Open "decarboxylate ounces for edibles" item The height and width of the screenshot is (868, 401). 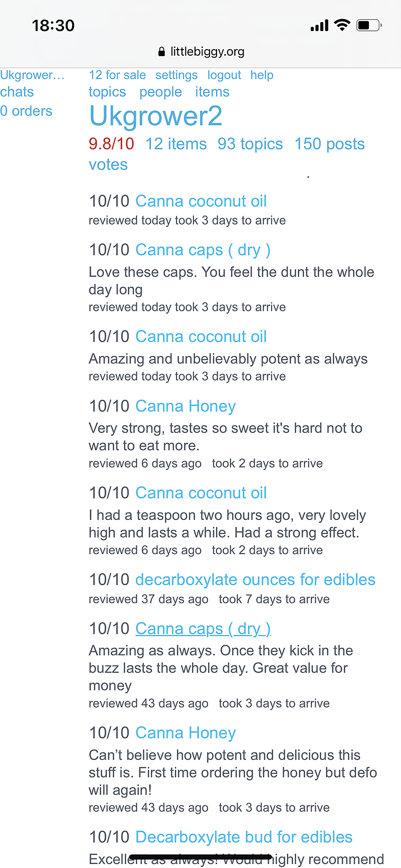pyautogui.click(x=255, y=580)
